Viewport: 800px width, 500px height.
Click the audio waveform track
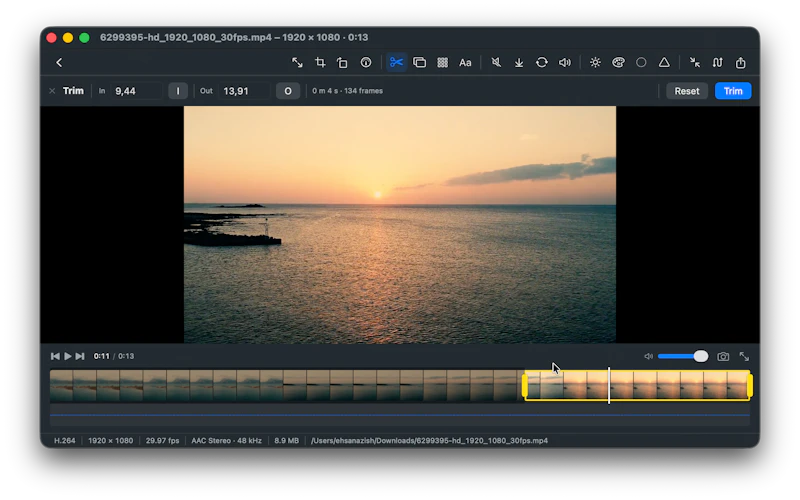click(x=399, y=415)
